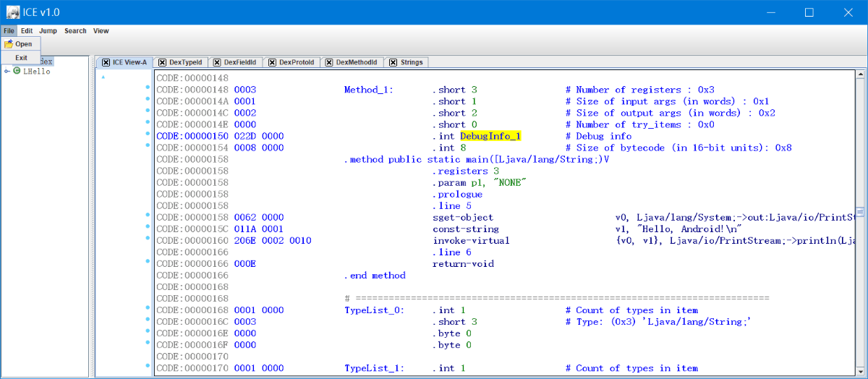The height and width of the screenshot is (379, 868).
Task: Click the ICE application icon in title bar
Action: point(12,12)
